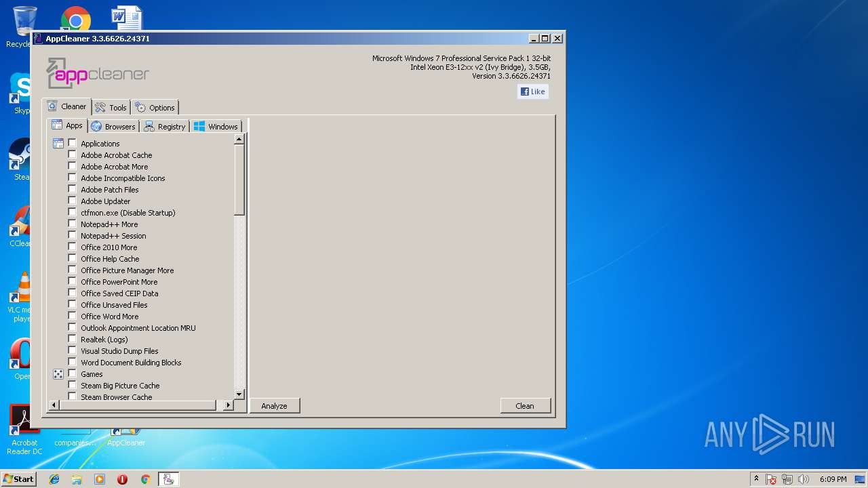Click vertical scrollbar down arrow
Image resolution: width=868 pixels, height=488 pixels.
click(239, 394)
